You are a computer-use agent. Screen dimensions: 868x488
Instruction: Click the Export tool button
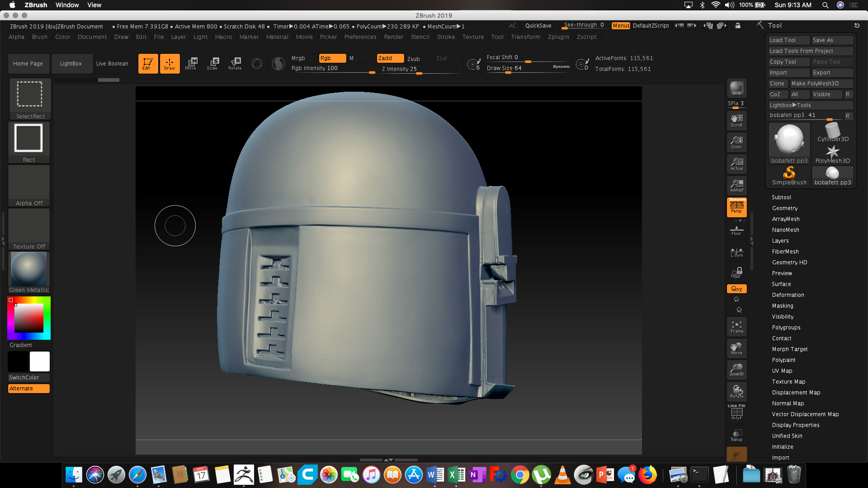[832, 73]
